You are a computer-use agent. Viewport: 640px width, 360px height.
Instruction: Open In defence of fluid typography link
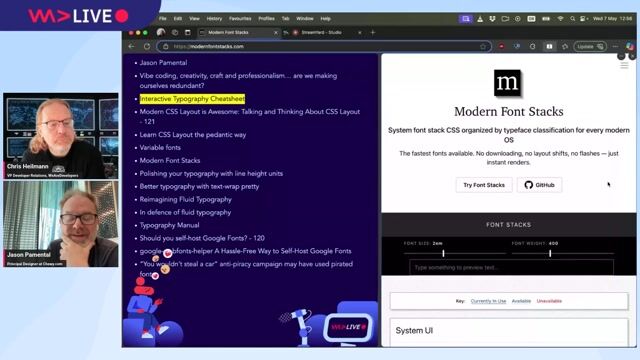click(x=185, y=212)
